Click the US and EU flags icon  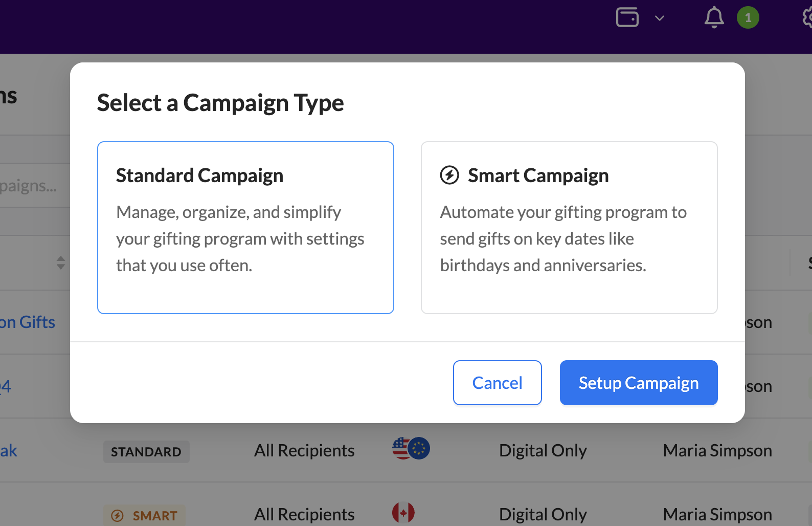click(x=411, y=449)
